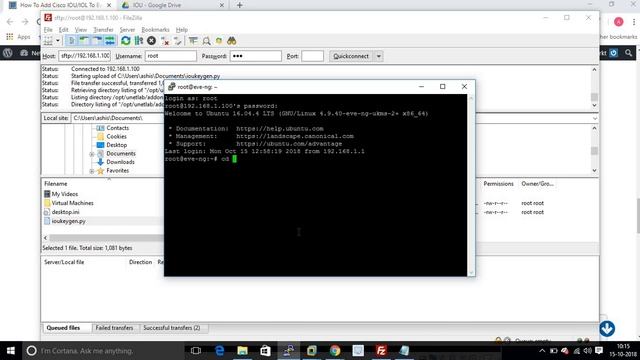This screenshot has height=360, width=640.
Task: Select the Virtual Machines folder
Action: click(x=72, y=203)
